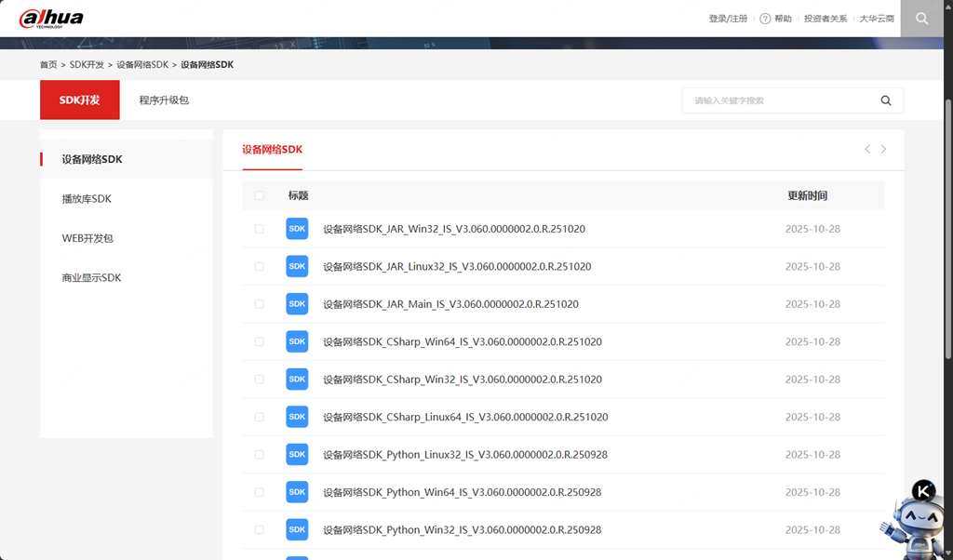This screenshot has width=953, height=560.
Task: Toggle the select-all checkbox in the table header
Action: (x=260, y=195)
